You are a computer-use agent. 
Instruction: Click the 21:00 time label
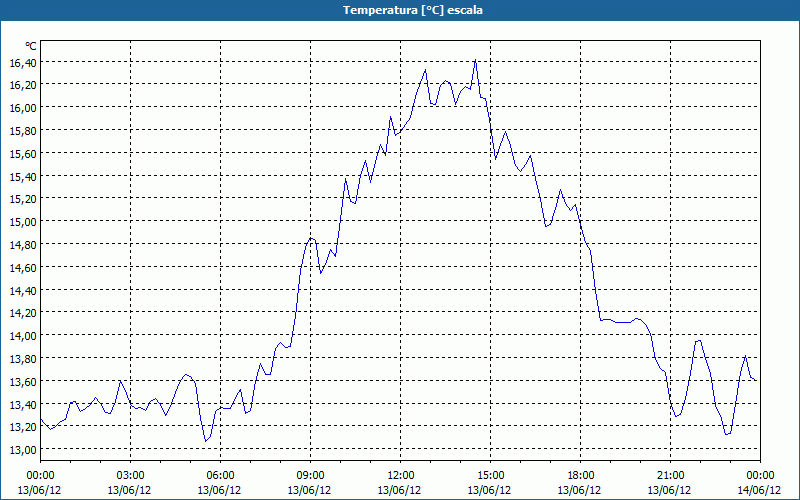670,476
